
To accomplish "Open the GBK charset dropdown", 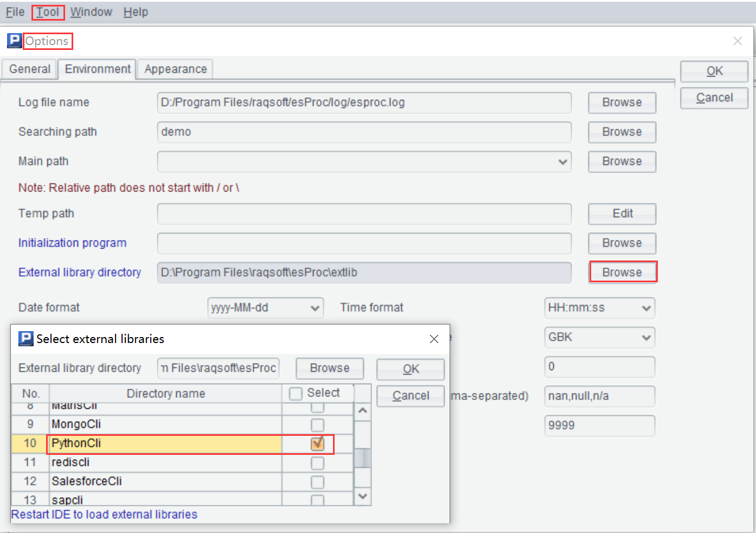I will [646, 338].
